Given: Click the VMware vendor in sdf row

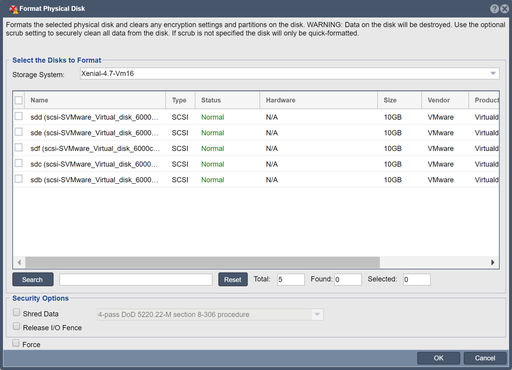Looking at the screenshot, I should (441, 149).
